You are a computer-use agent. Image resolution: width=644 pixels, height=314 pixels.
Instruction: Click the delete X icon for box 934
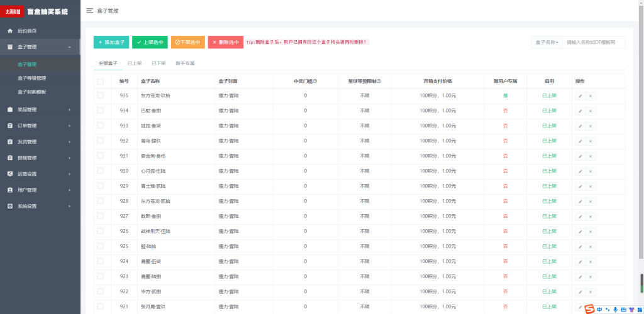(x=591, y=111)
